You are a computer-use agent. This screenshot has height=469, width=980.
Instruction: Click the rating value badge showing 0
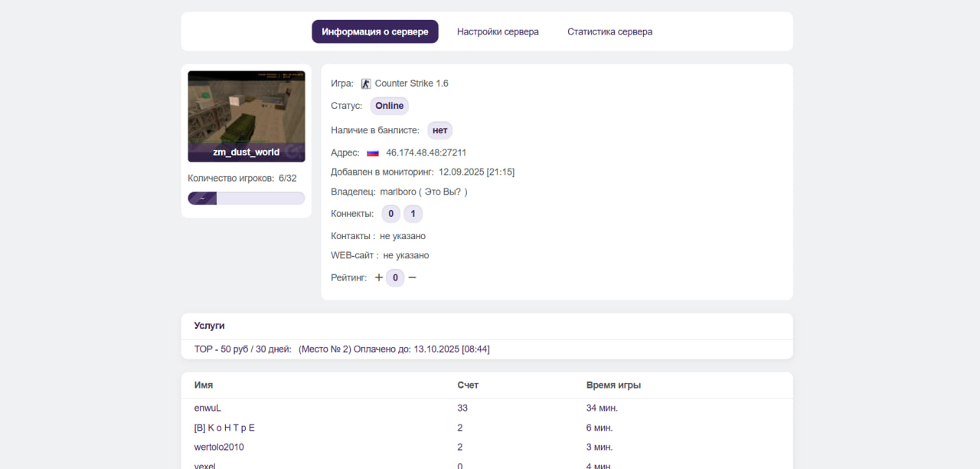[395, 277]
